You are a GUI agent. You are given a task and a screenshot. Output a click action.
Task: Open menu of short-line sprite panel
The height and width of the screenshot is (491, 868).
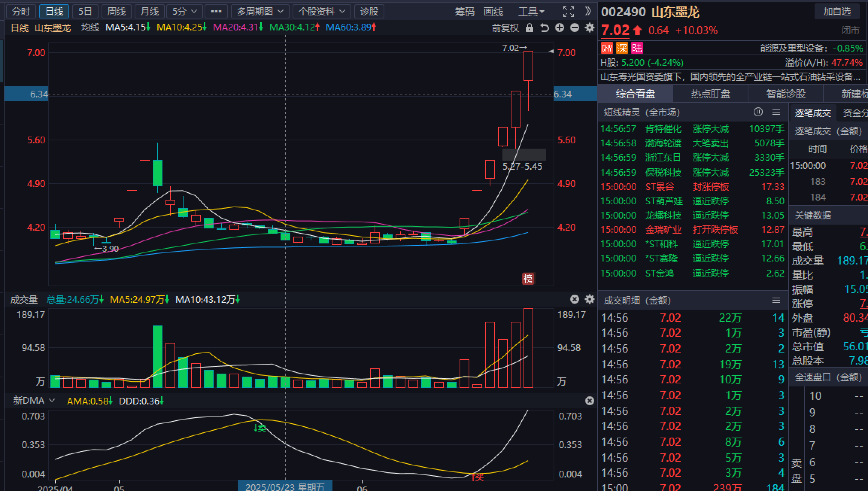776,112
